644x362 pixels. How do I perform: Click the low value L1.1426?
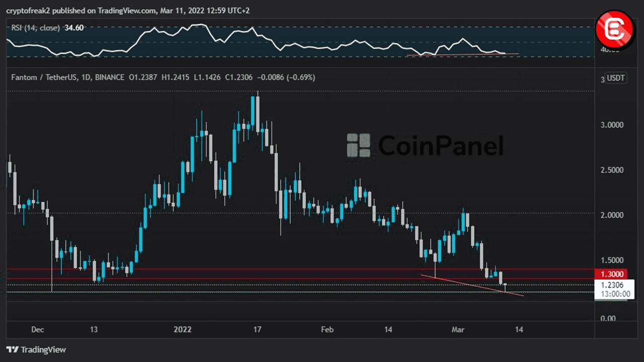tap(206, 77)
